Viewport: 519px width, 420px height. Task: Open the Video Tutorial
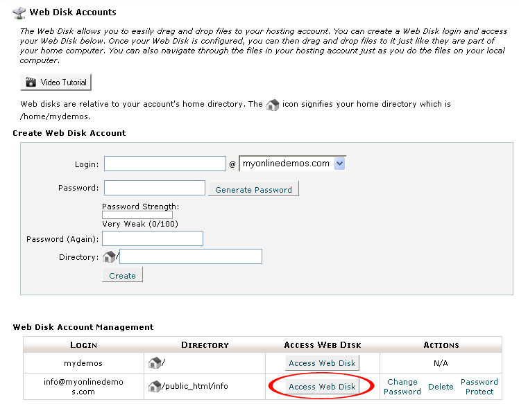56,82
